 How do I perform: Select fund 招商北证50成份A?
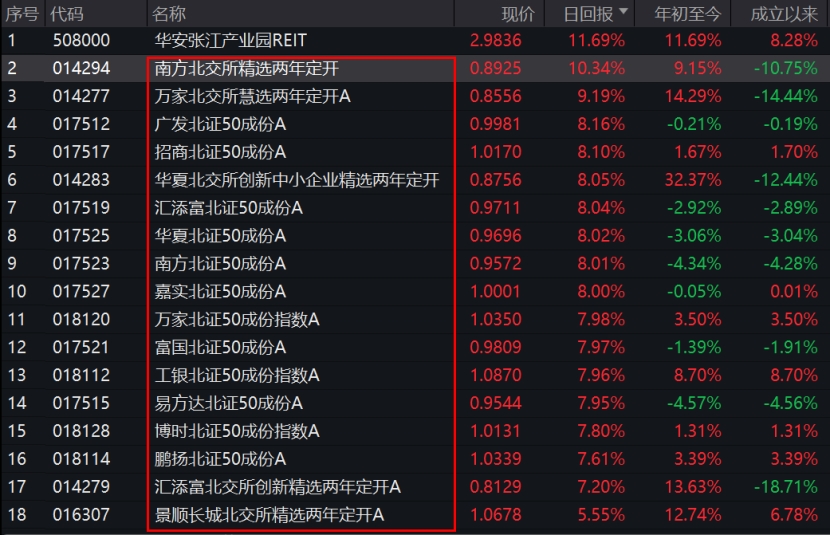(220, 152)
